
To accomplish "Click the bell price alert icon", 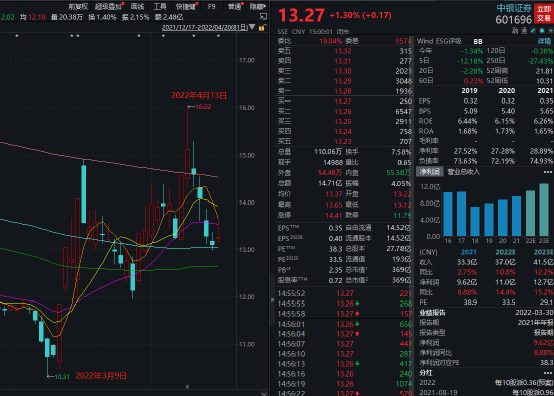I will [x=542, y=31].
